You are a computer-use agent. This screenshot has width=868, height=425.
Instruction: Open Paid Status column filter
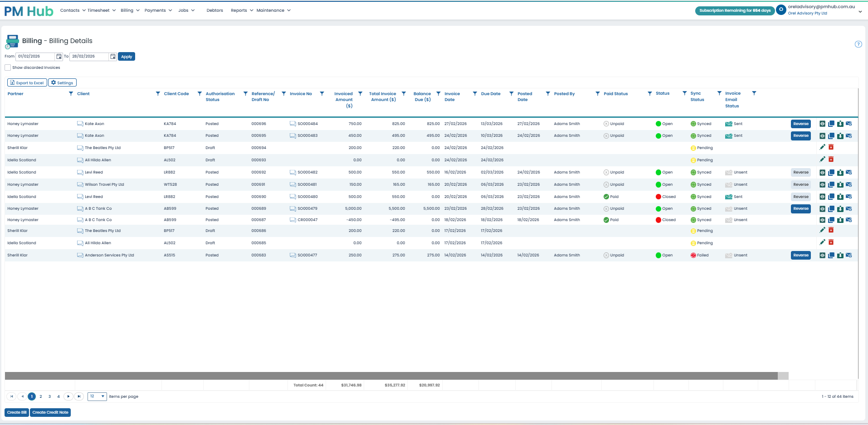(x=650, y=94)
